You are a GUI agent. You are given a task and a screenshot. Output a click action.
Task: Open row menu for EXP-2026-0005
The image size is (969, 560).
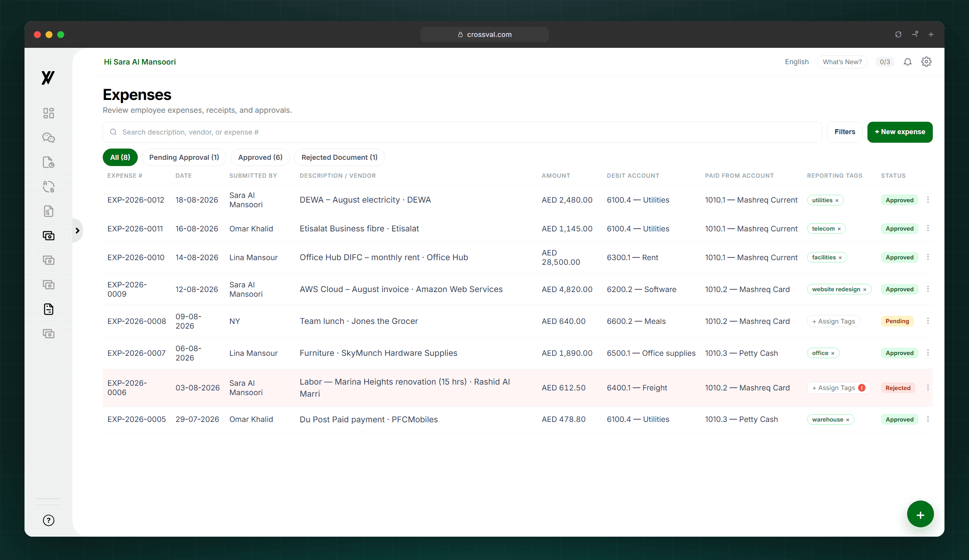pos(928,419)
